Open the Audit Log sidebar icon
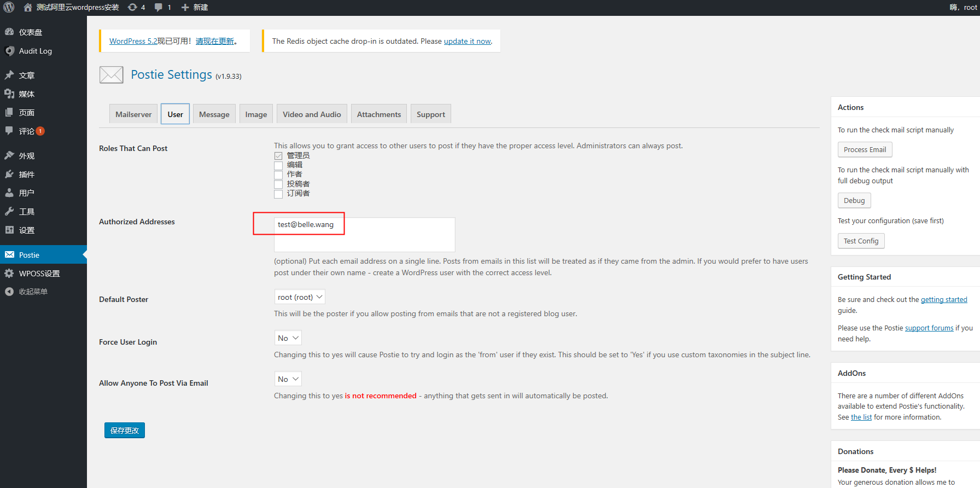 pyautogui.click(x=9, y=51)
